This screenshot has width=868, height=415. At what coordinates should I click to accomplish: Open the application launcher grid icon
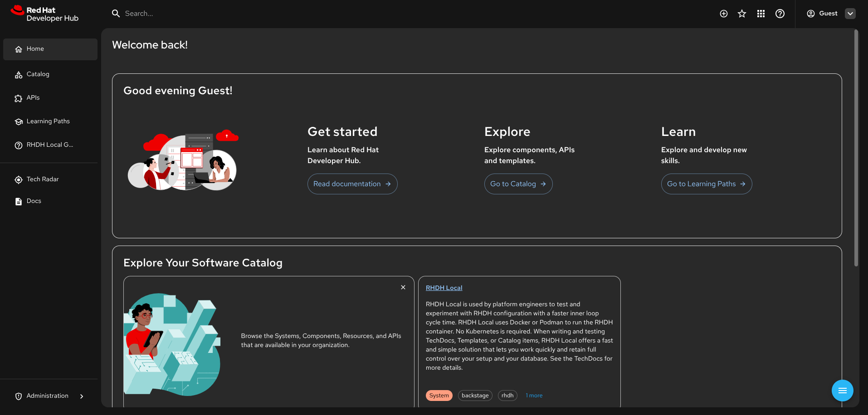tap(761, 14)
